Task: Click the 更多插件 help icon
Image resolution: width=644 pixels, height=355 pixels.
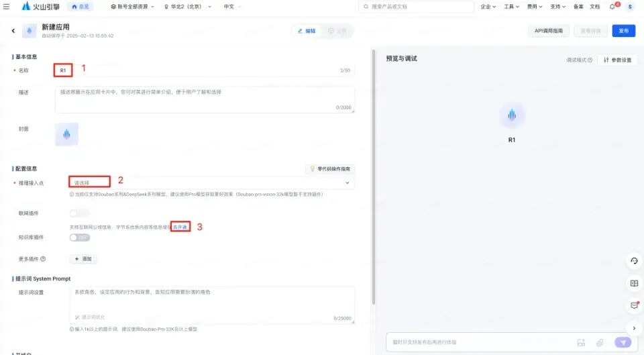Action: point(43,259)
